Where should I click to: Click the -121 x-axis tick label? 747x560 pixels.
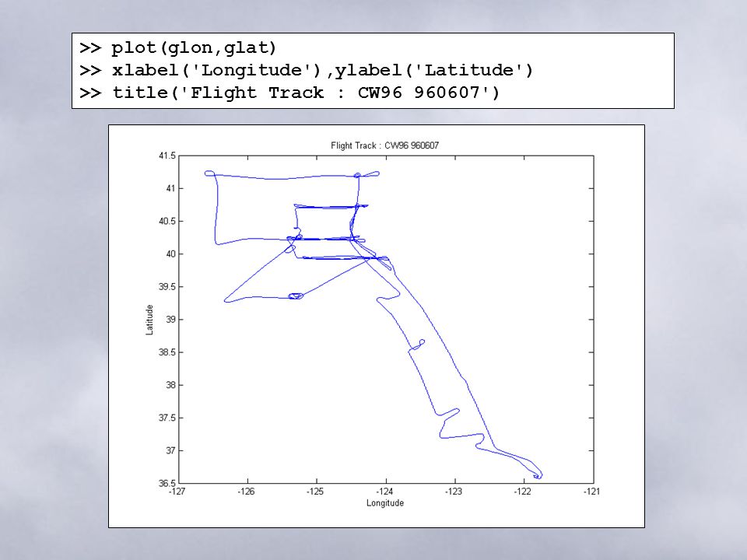pyautogui.click(x=591, y=492)
